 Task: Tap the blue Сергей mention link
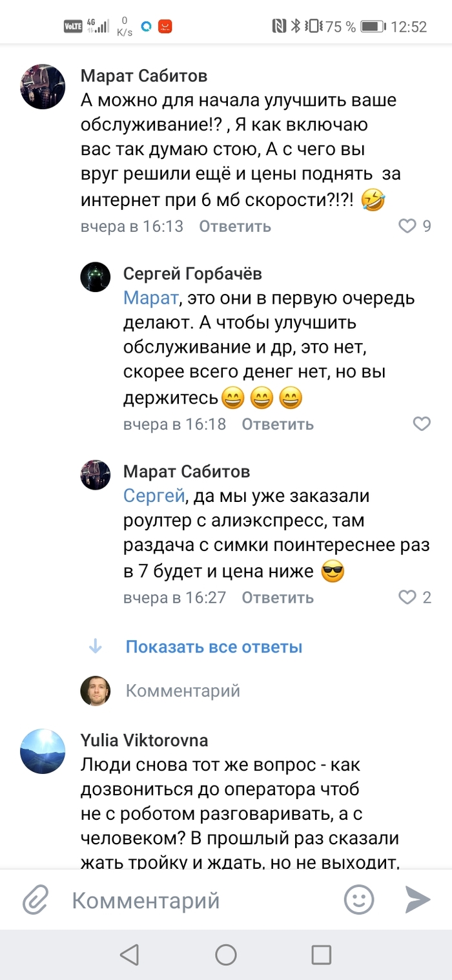[154, 497]
